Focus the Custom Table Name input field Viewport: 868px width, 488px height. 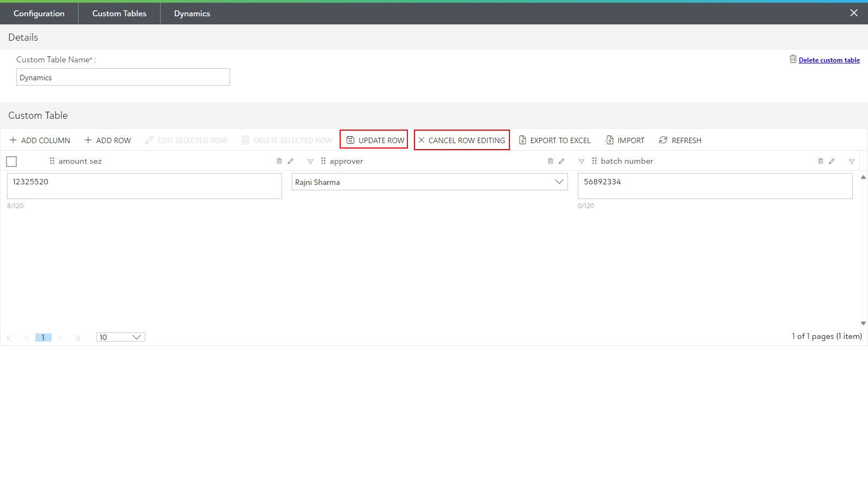point(123,77)
